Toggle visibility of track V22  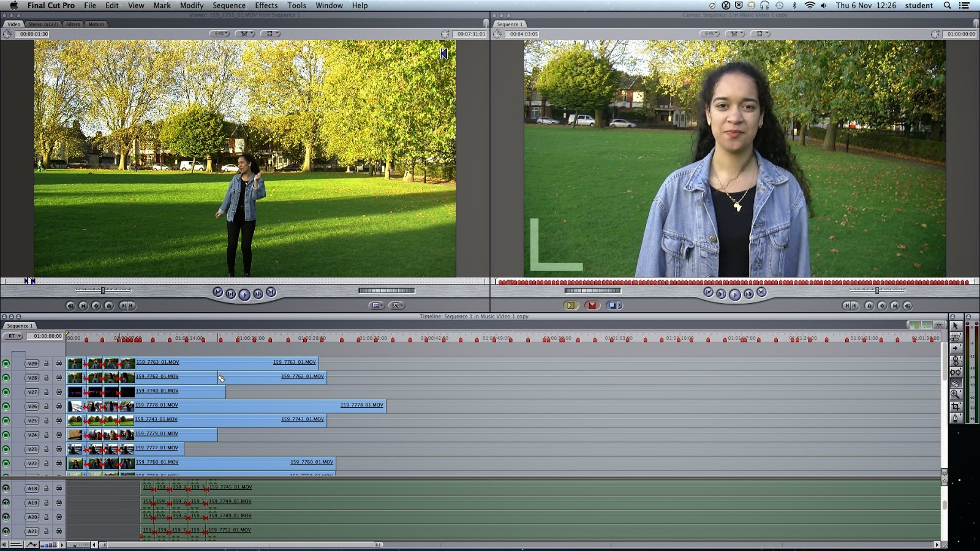coord(6,463)
